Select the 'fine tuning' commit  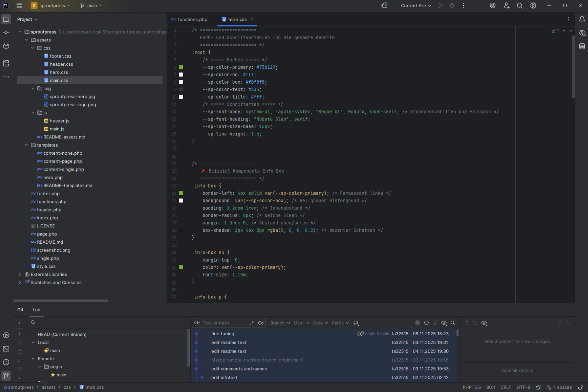[223, 334]
